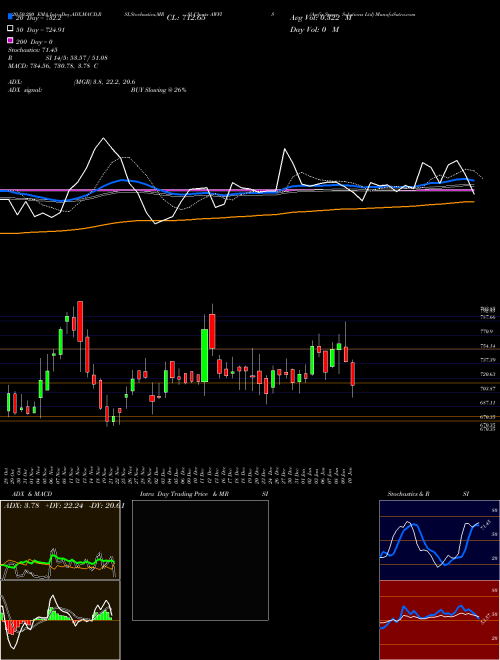Viewport: 500px width, 660px height.
Task: Click the white 50 Day legend swatch
Action: 10,29
